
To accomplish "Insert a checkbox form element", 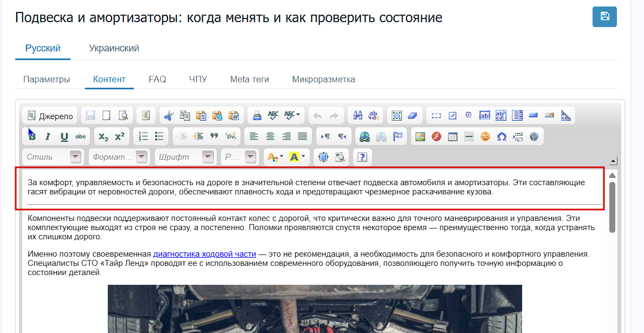I will [x=452, y=116].
